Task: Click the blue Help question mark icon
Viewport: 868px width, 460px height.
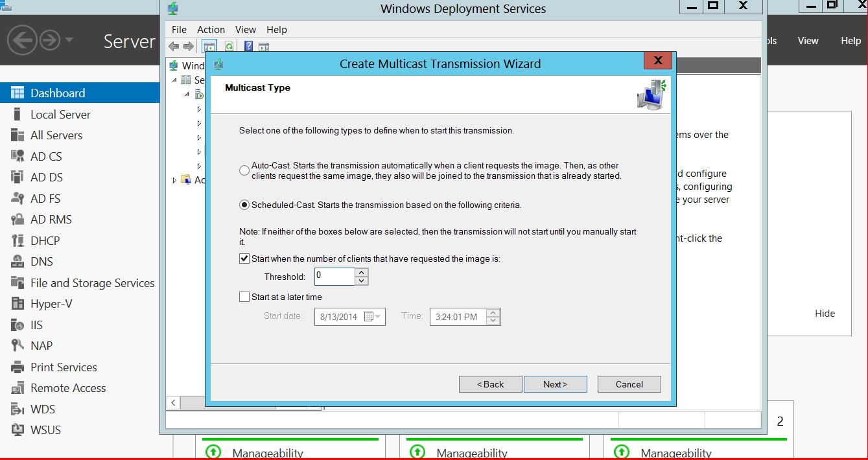Action: click(248, 47)
